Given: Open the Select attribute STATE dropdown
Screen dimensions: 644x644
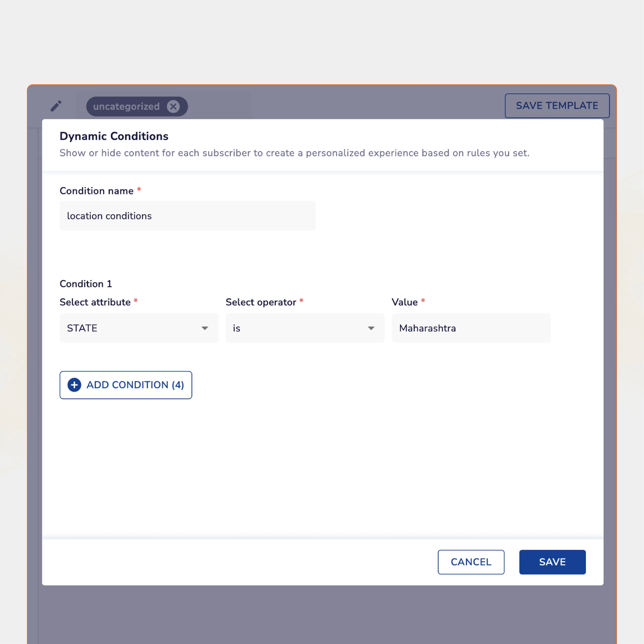Looking at the screenshot, I should (133, 328).
